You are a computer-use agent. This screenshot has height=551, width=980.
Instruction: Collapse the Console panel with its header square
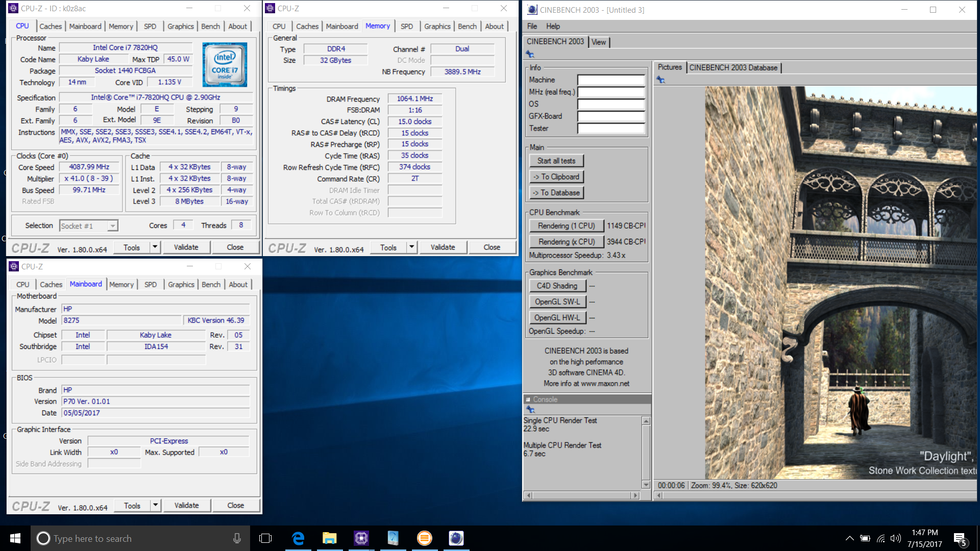click(528, 399)
